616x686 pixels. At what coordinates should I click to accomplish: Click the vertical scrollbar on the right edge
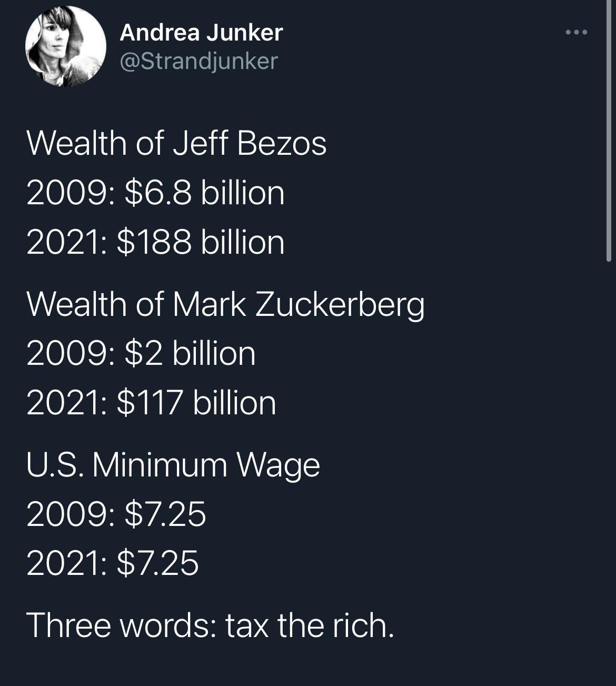(x=609, y=132)
